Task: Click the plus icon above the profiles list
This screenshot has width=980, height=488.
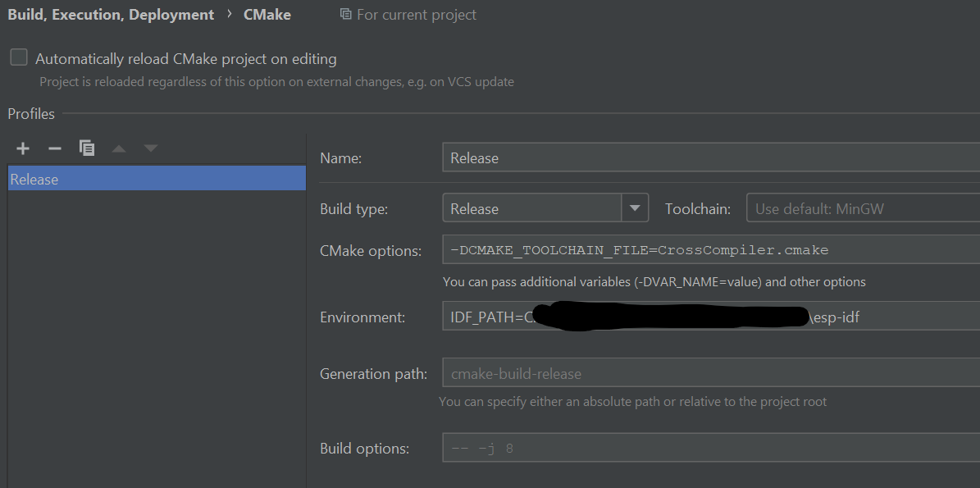Action: 22,148
